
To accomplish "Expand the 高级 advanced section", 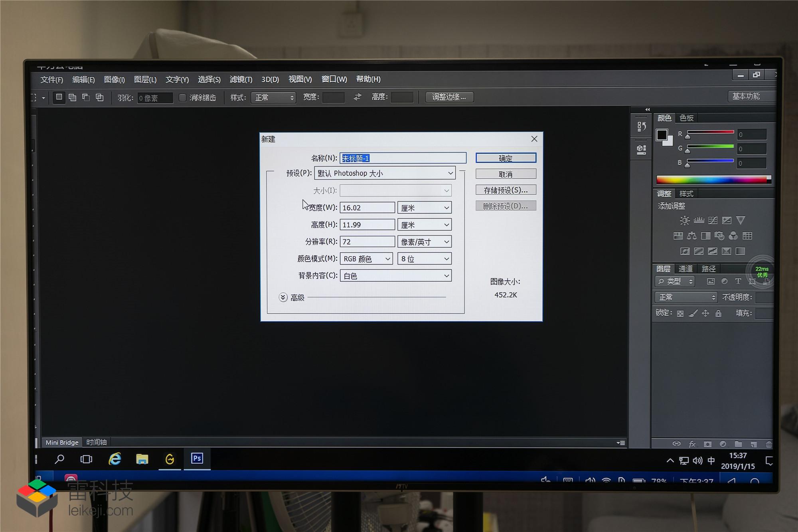I will pyautogui.click(x=283, y=297).
